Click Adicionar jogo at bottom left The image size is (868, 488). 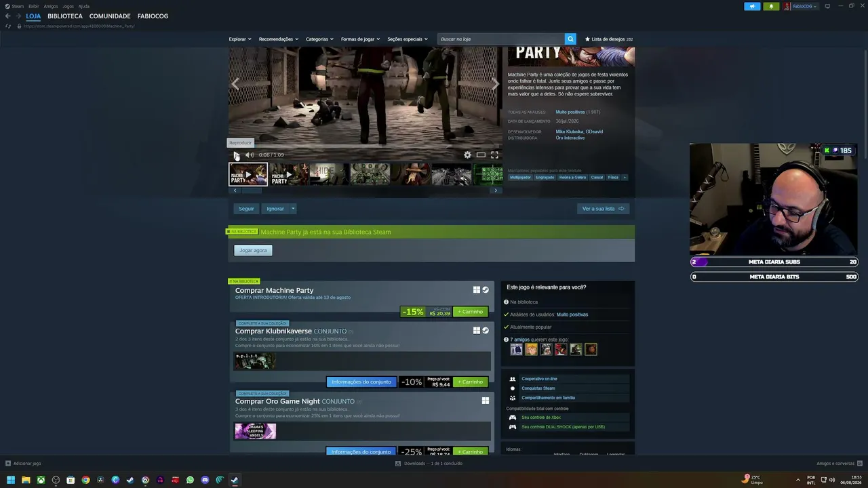coord(24,464)
